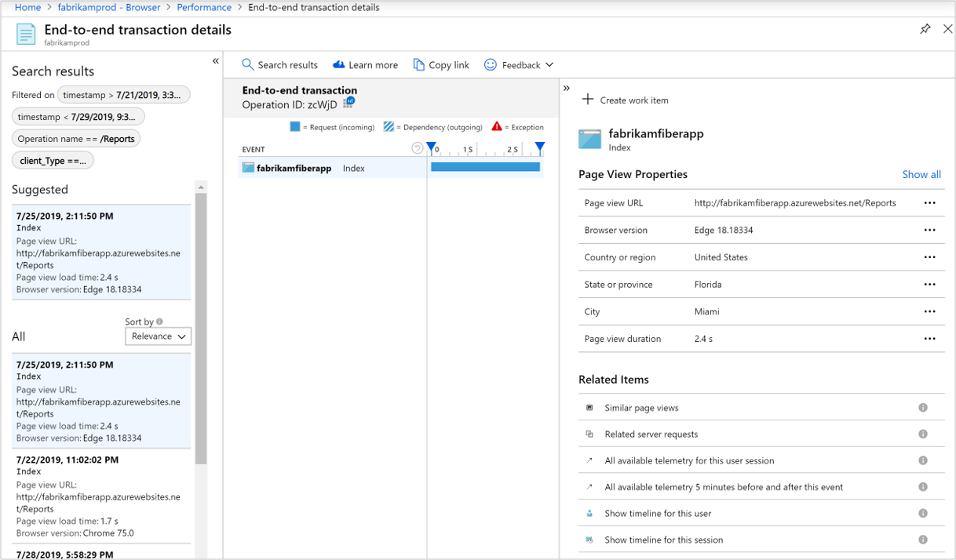Collapse the Search results panel

click(x=215, y=61)
